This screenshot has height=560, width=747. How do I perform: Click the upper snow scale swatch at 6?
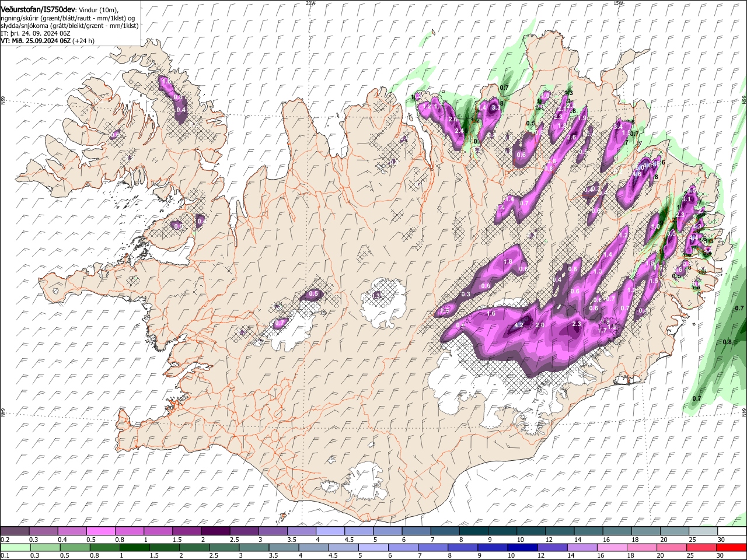click(x=416, y=531)
